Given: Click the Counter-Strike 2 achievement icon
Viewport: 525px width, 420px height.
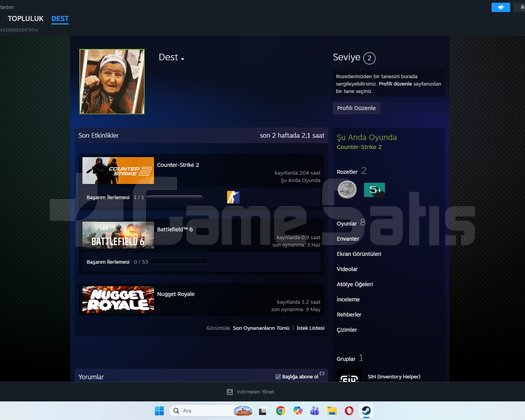Looking at the screenshot, I should 233,197.
